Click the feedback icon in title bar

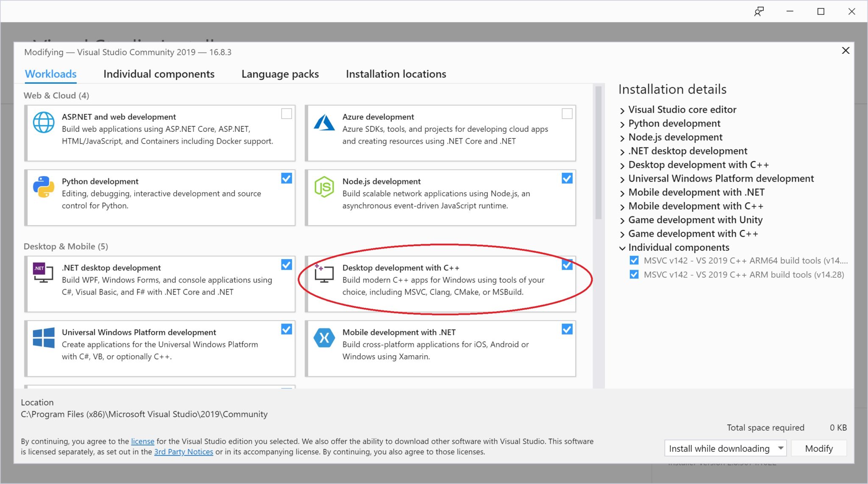(x=759, y=11)
